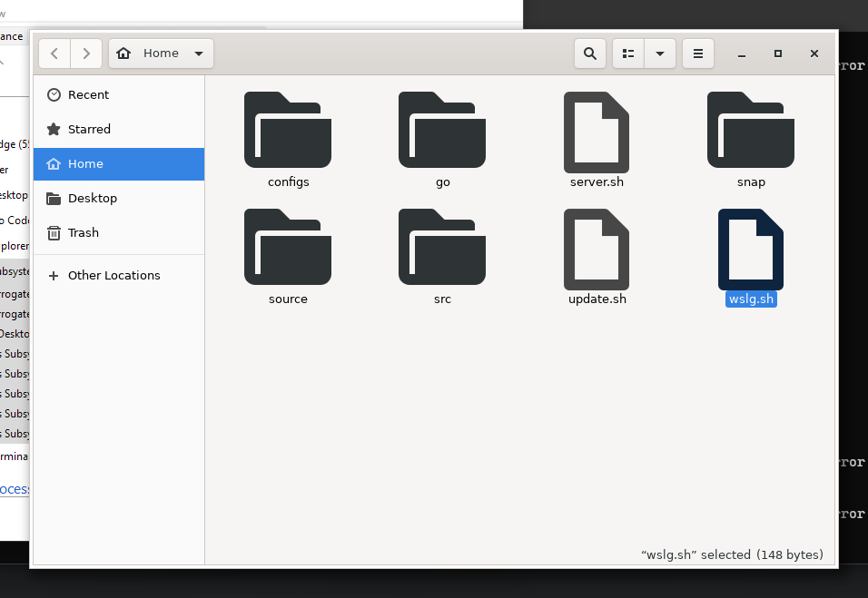Click the selected wslg.sh status bar text
The height and width of the screenshot is (598, 868).
click(732, 554)
